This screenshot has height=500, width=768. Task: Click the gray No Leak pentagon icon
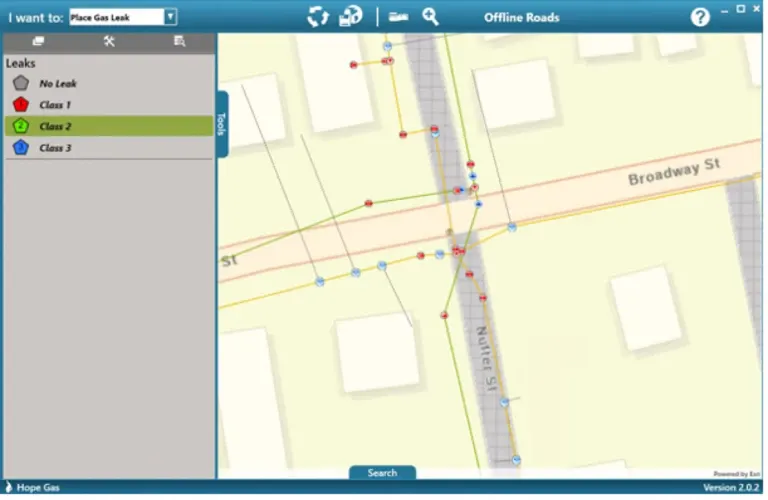(x=21, y=83)
